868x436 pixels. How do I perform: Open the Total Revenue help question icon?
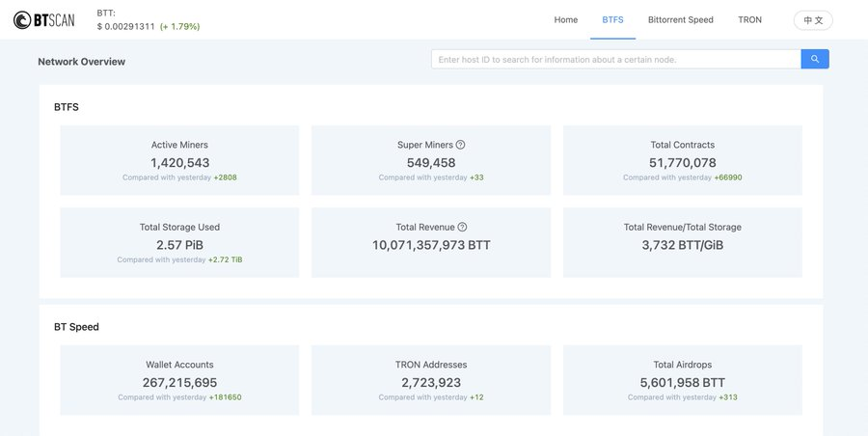462,227
